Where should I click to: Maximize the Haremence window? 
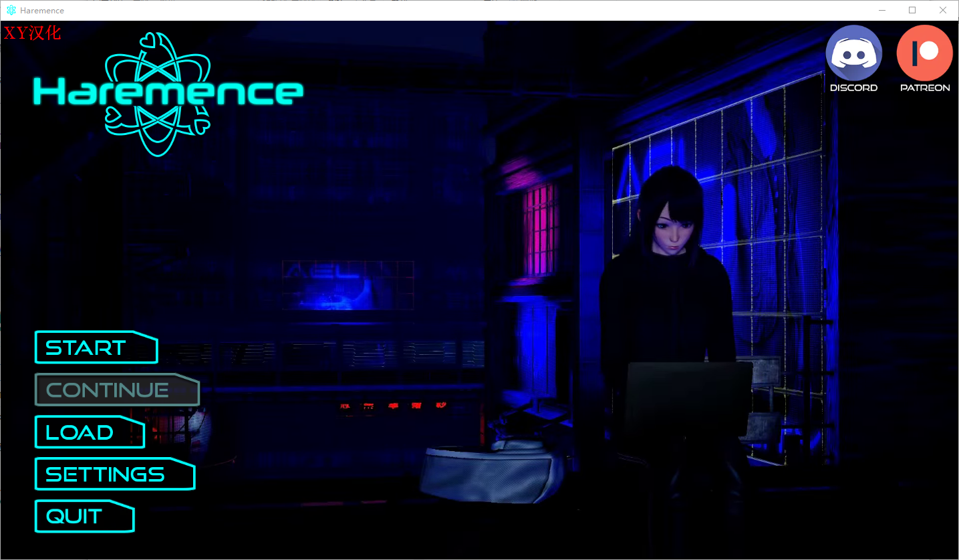912,11
